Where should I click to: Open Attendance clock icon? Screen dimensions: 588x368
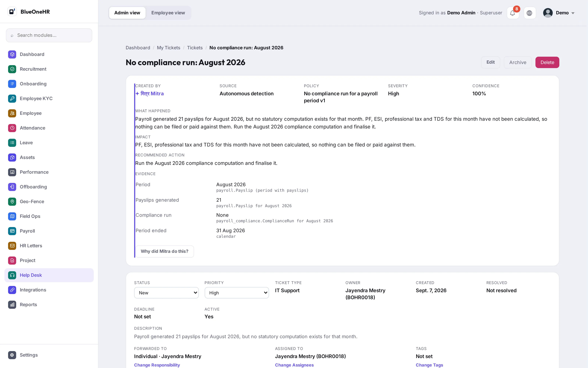(x=12, y=128)
